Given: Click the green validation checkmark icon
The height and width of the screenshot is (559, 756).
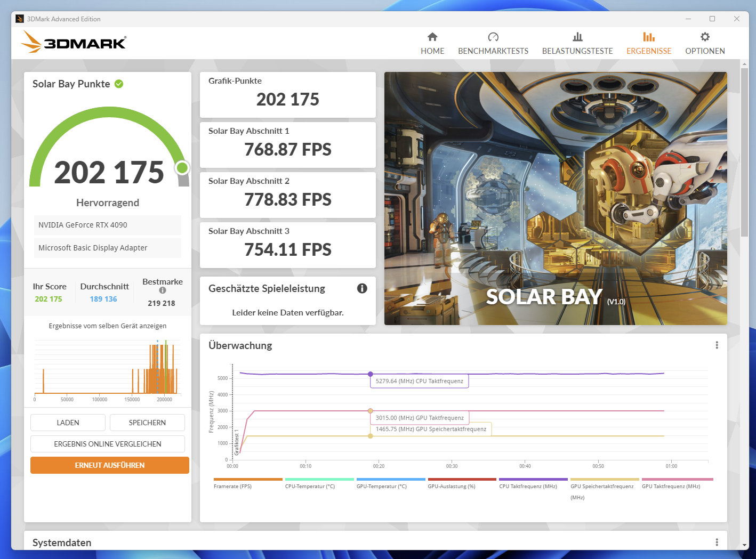Looking at the screenshot, I should [119, 84].
